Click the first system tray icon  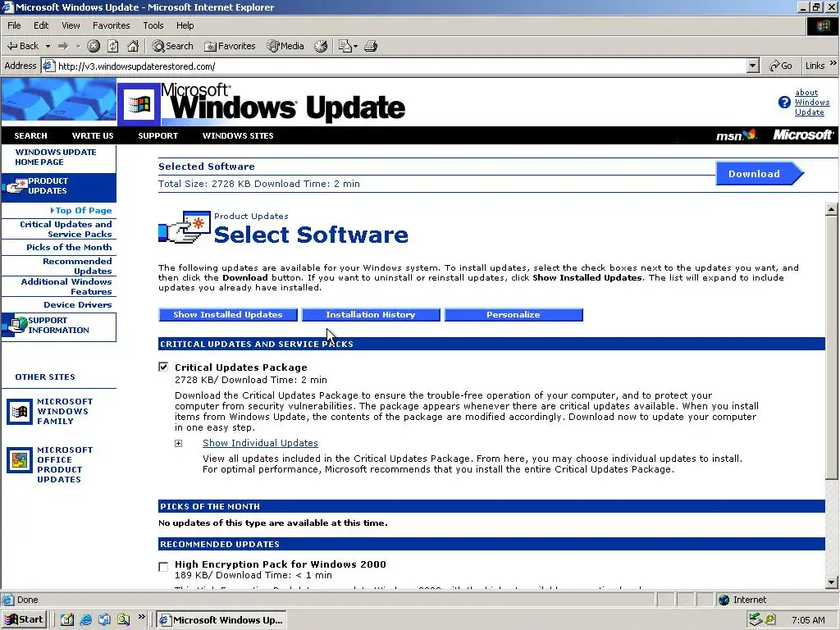pos(756,620)
